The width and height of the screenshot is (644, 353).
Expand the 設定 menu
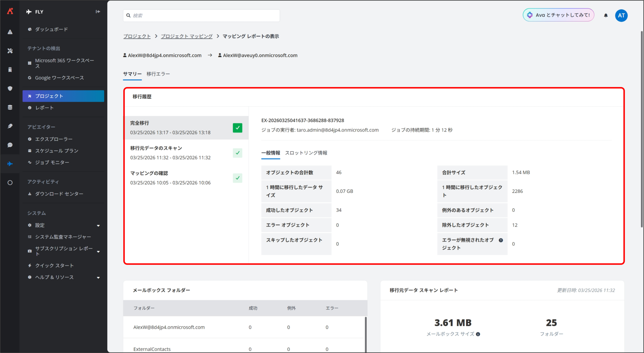pos(98,226)
